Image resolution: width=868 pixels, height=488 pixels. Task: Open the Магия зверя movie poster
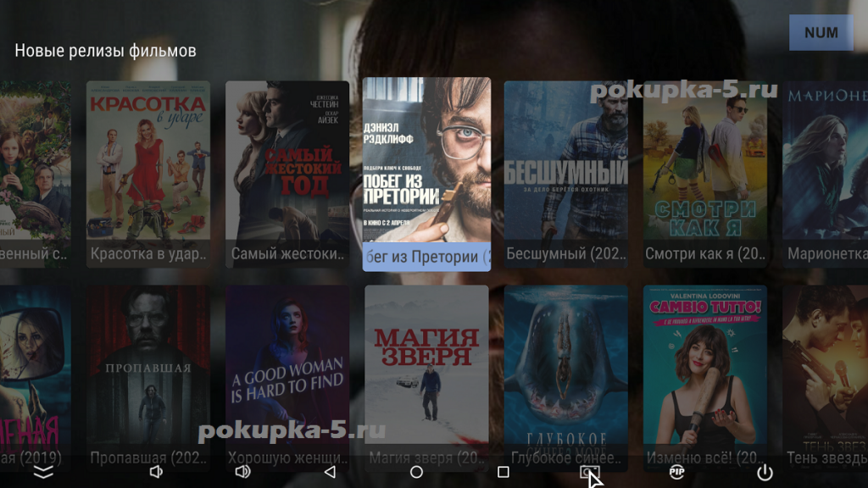427,378
